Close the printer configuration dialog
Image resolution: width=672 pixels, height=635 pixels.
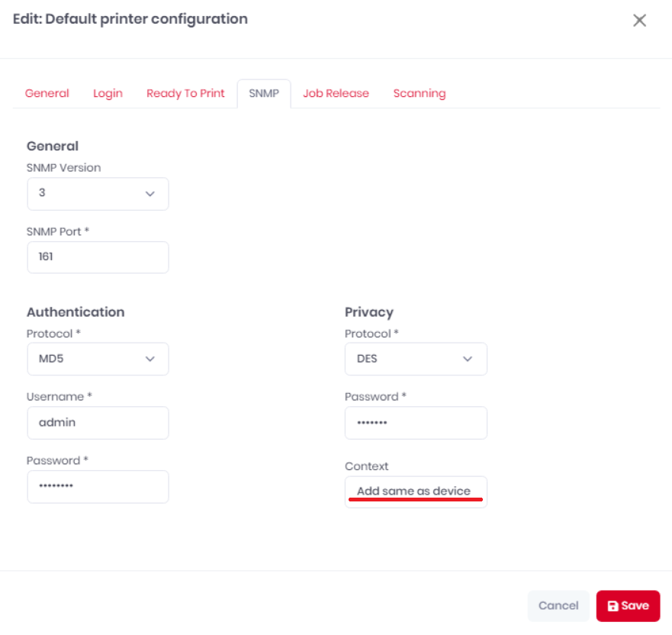pyautogui.click(x=639, y=20)
